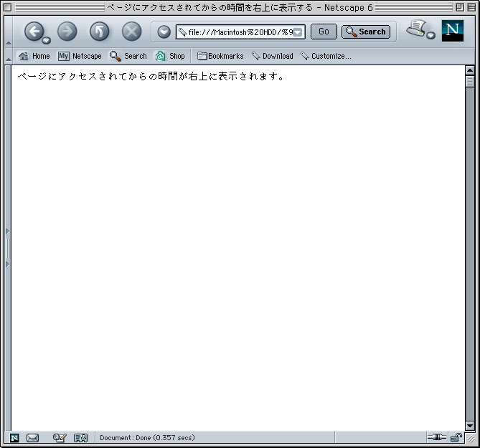Click the Customize... bookmark link

pyautogui.click(x=326, y=56)
